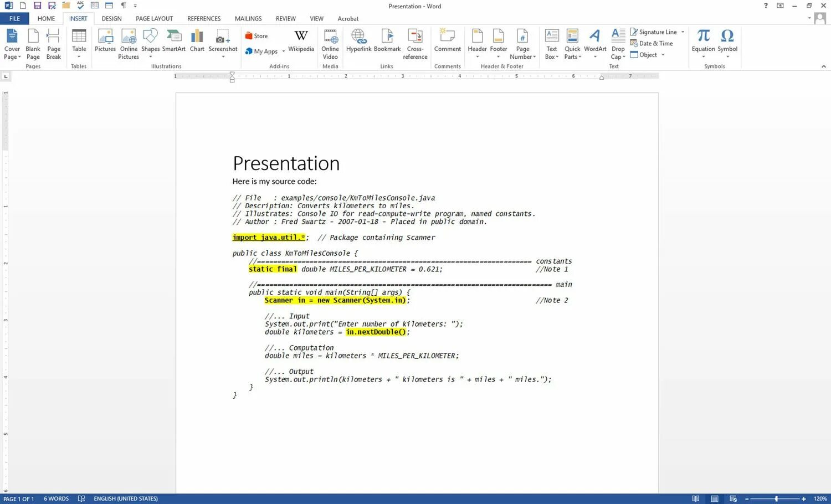831x504 pixels.
Task: Click PAGE 1 OF 1 indicator
Action: tap(19, 499)
